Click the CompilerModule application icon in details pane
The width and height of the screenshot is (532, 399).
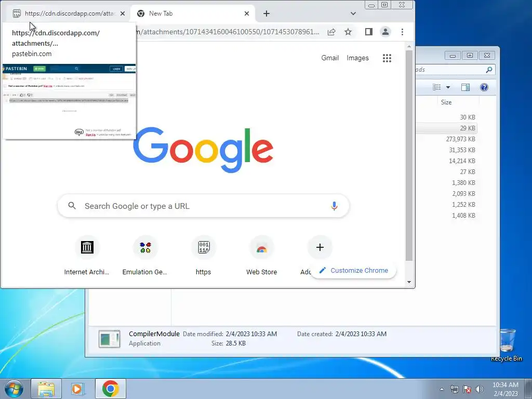(x=109, y=338)
